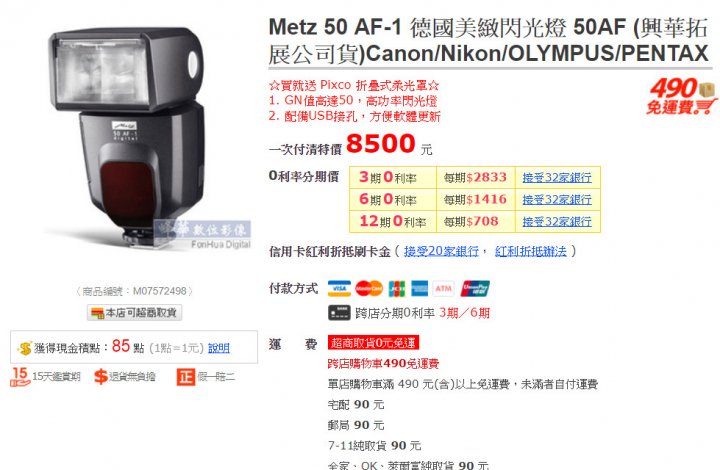Screen dimensions: 720x470
Task: Click the 本店可超商取貨 button
Action: click(x=135, y=313)
